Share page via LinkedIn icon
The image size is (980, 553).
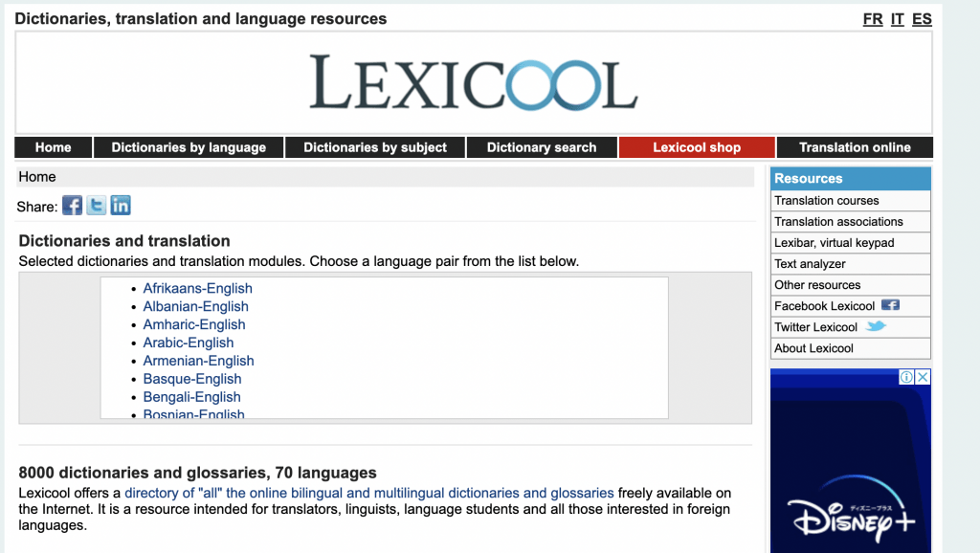(121, 206)
